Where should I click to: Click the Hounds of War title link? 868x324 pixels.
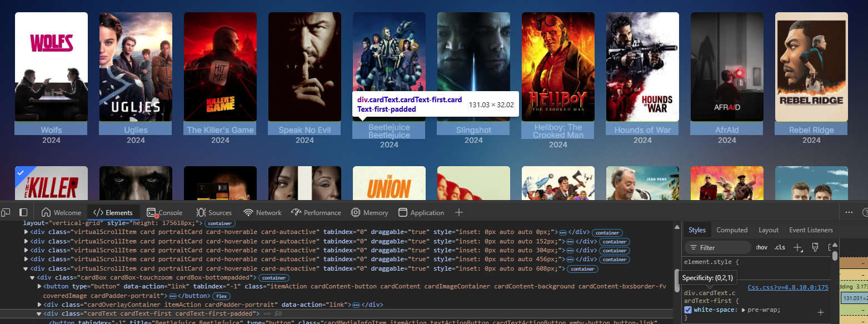tap(642, 130)
